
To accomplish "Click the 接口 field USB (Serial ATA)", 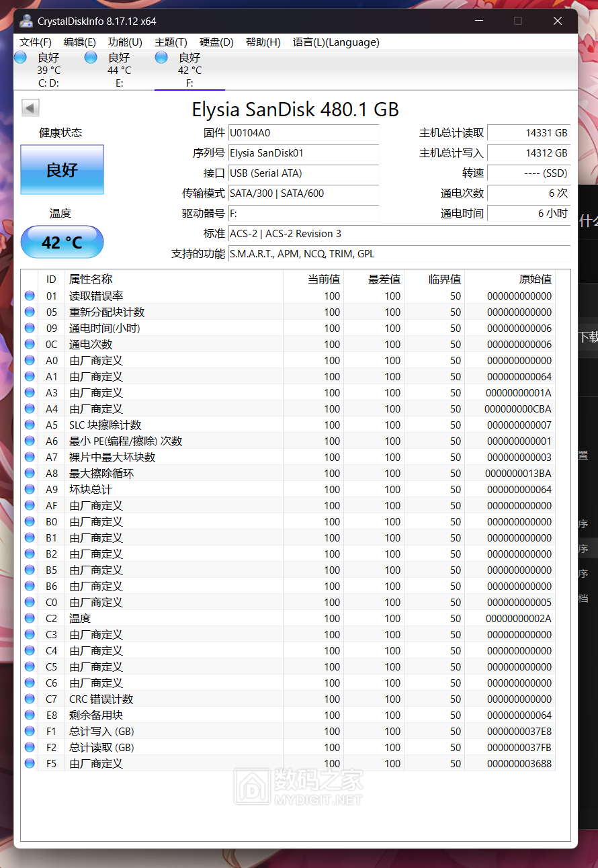I will [304, 173].
